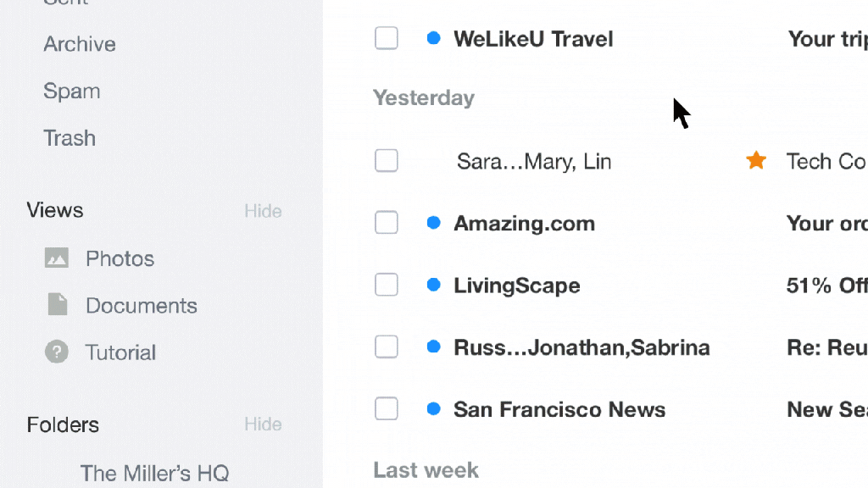Open the San Francisco News message
The height and width of the screenshot is (488, 868).
pos(620,409)
